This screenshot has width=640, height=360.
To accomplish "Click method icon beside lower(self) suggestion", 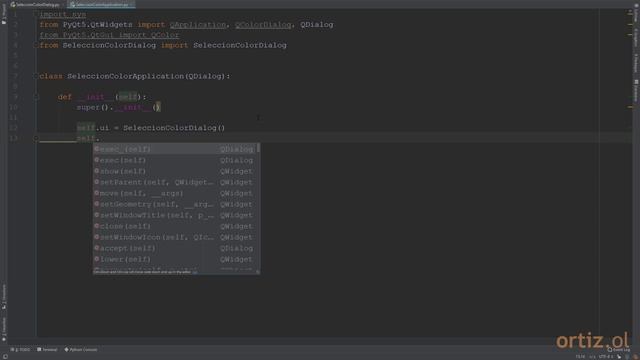I will click(x=97, y=259).
